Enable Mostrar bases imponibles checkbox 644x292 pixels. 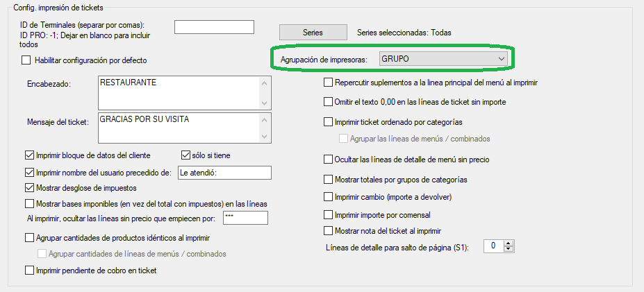click(x=30, y=203)
